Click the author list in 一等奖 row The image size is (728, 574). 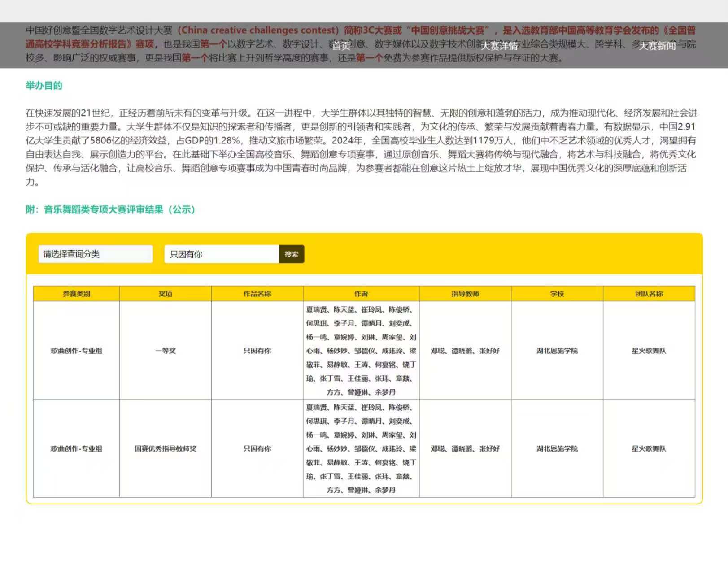pos(361,351)
